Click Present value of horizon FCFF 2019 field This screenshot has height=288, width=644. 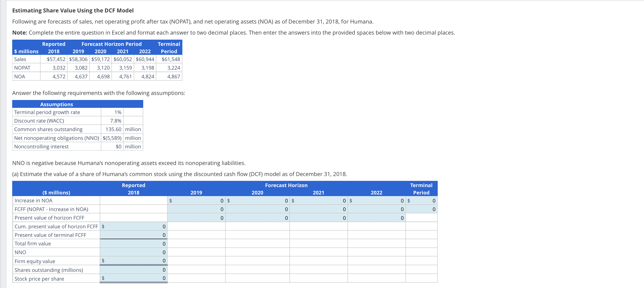(197, 217)
